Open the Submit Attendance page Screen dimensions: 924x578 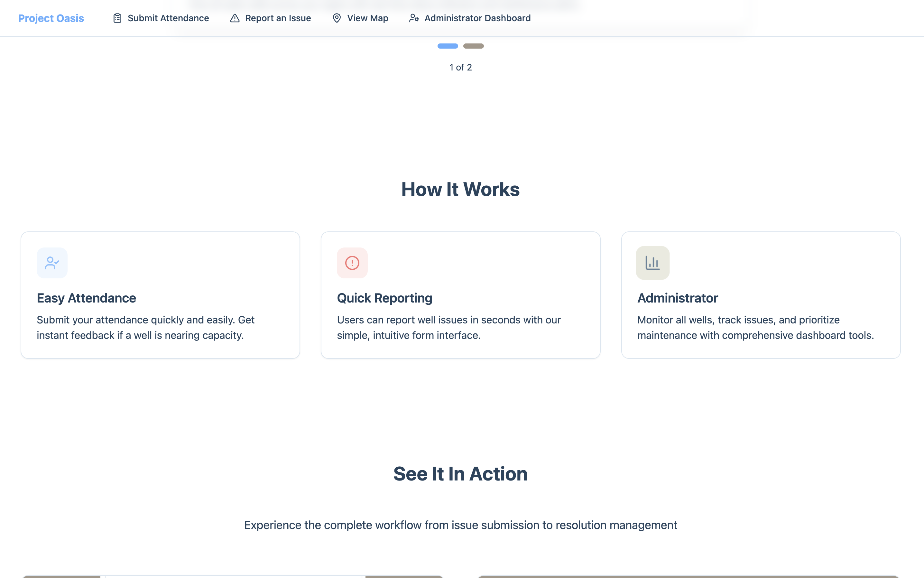tap(168, 18)
